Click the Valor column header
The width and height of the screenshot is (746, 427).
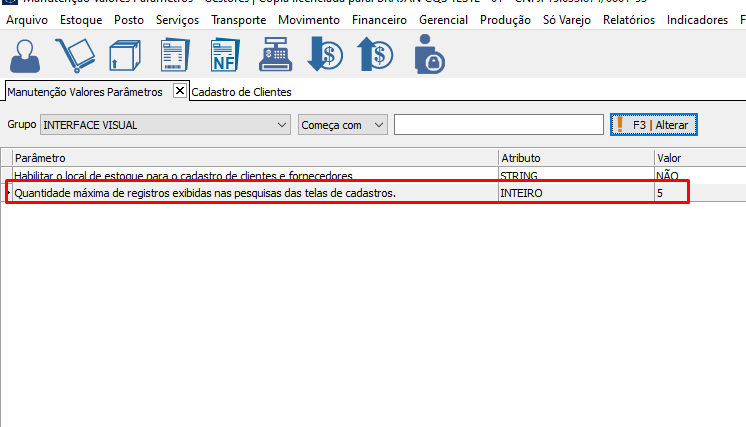tap(669, 158)
